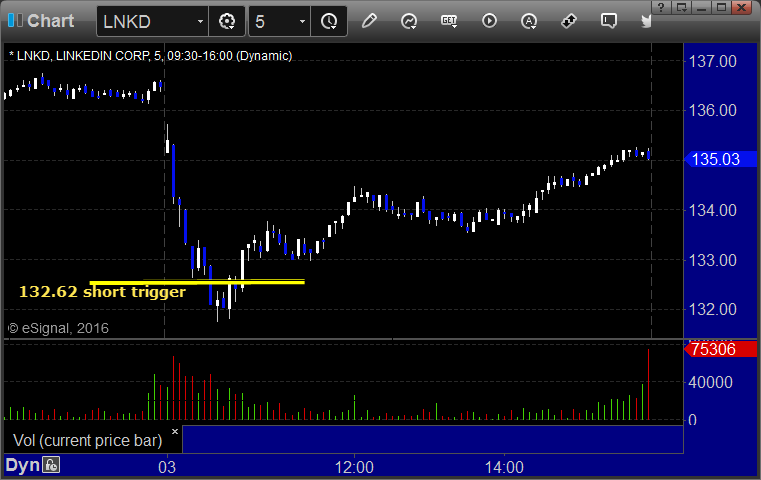Open the time template clock icon

tap(329, 21)
